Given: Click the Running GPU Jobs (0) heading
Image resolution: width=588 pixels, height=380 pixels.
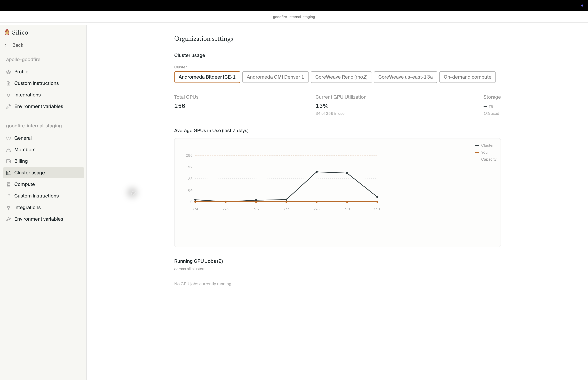Looking at the screenshot, I should click(x=198, y=261).
